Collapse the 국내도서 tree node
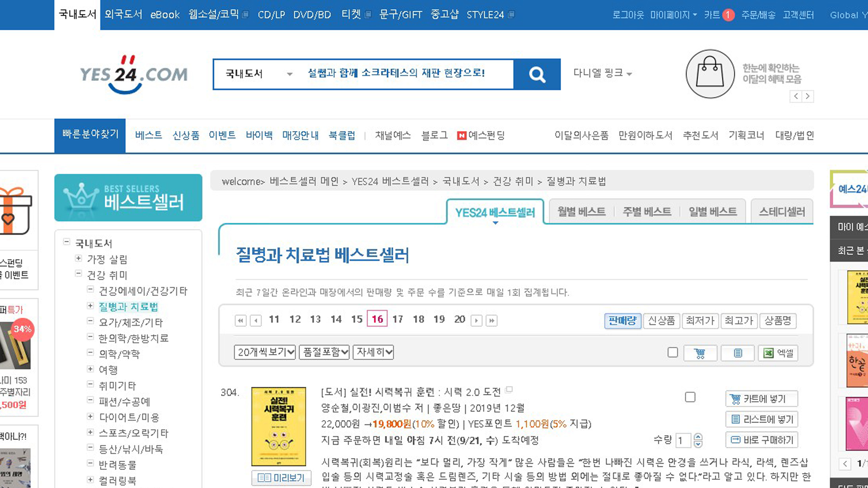The height and width of the screenshot is (488, 868). [x=66, y=242]
